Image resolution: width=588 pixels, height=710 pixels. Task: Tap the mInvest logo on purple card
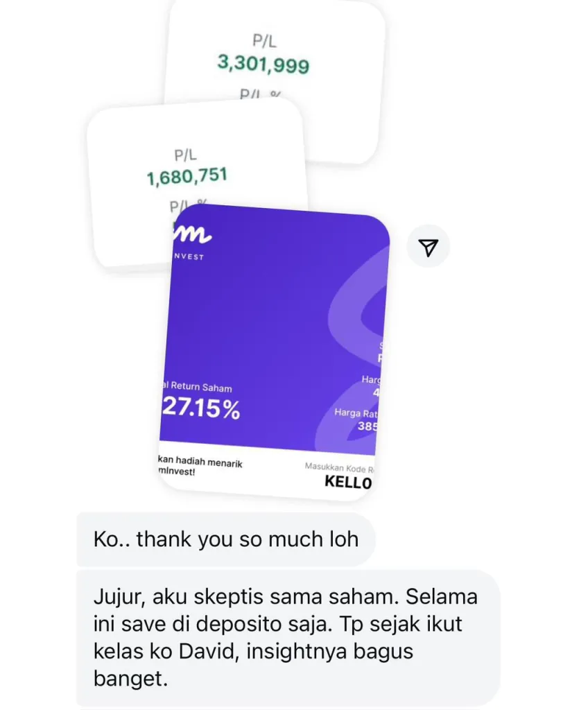point(193,234)
